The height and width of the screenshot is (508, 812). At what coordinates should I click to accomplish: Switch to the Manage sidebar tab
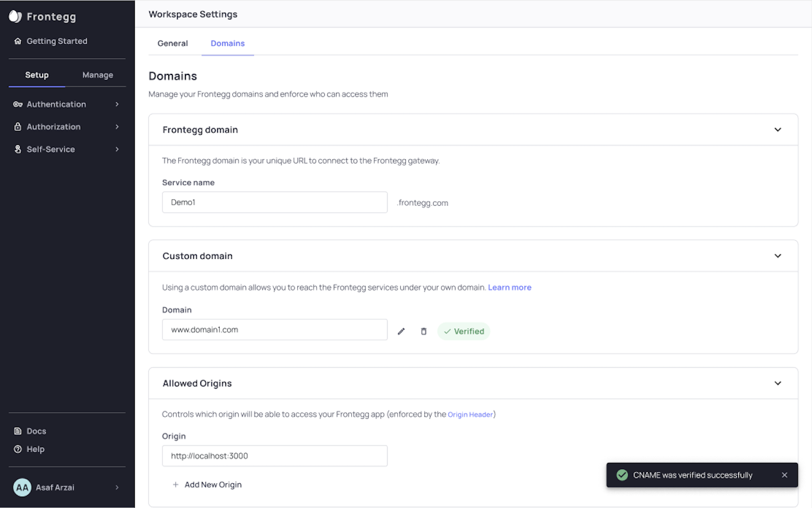[98, 75]
